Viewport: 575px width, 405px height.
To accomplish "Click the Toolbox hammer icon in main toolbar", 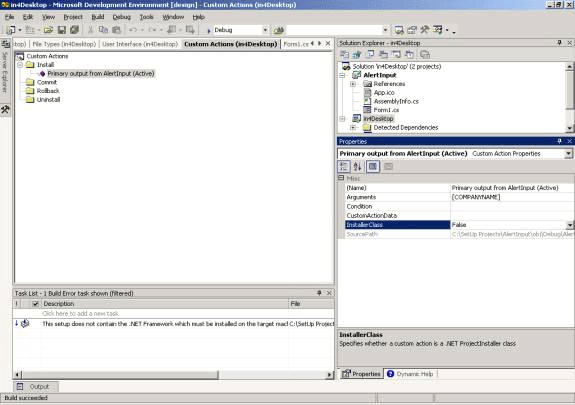I will tap(425, 30).
